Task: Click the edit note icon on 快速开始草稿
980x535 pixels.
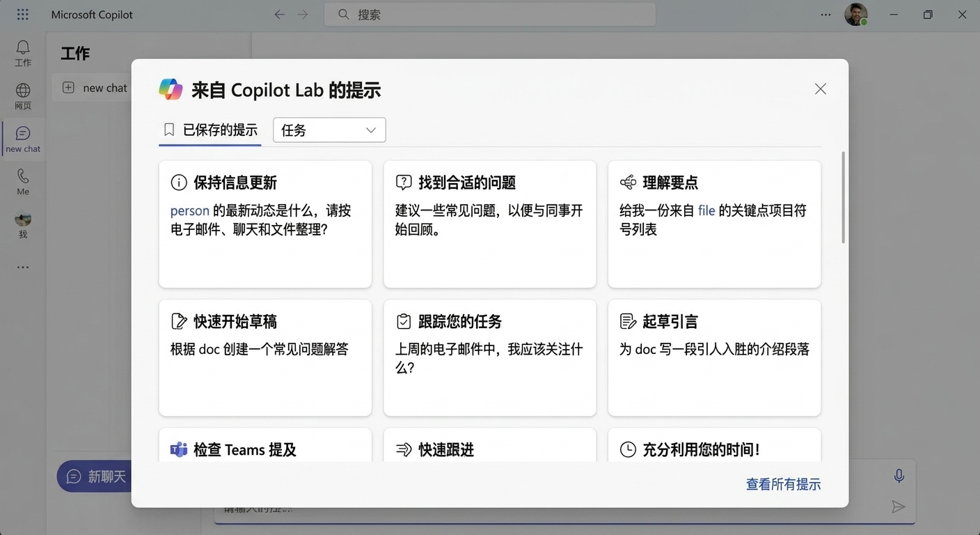Action: pyautogui.click(x=179, y=321)
